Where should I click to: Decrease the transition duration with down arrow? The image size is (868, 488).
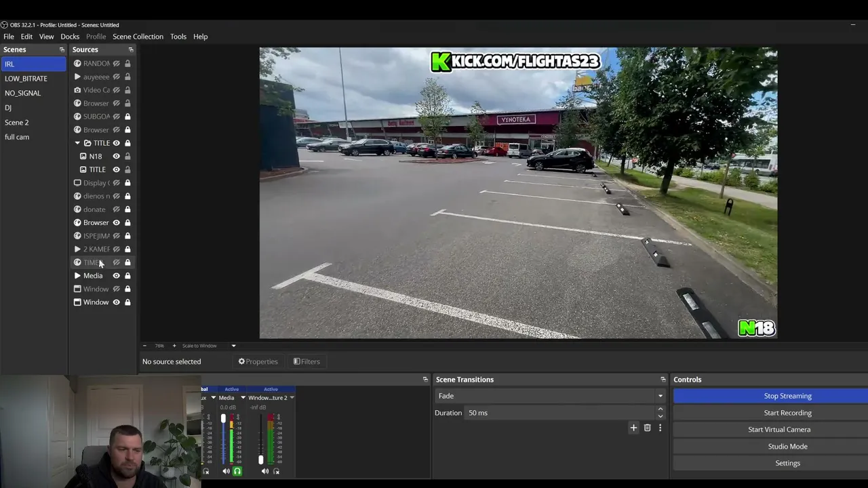660,415
